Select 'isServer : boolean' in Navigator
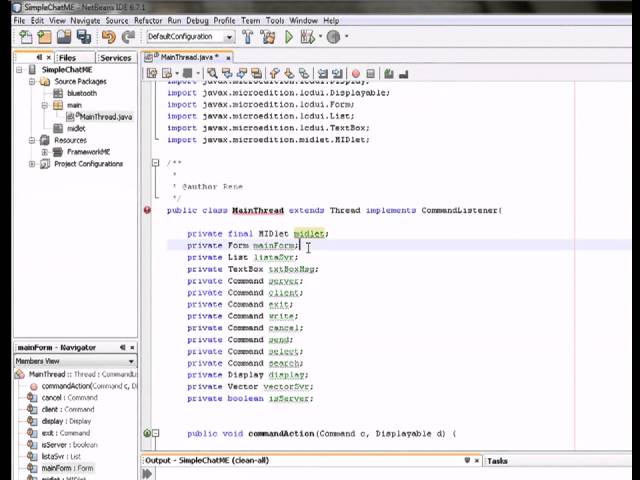This screenshot has width=640, height=480. (x=69, y=445)
